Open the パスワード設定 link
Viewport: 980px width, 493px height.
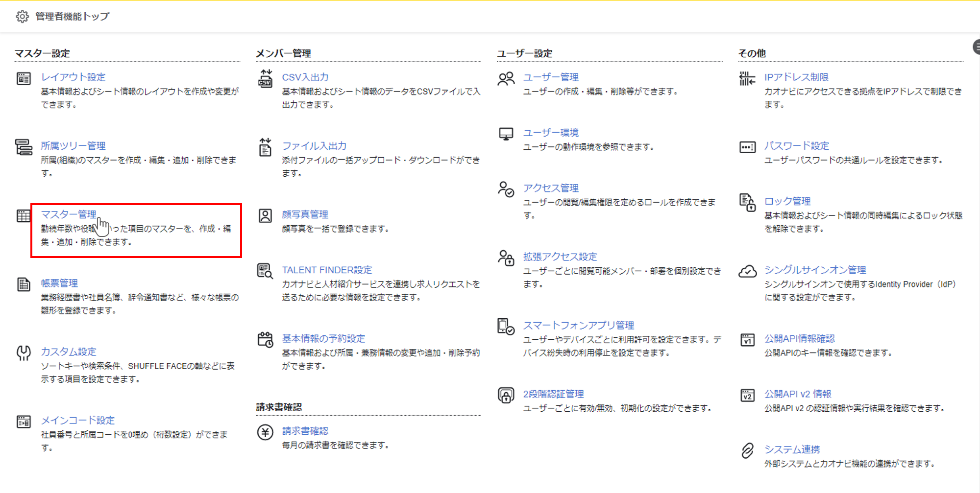[x=797, y=146]
